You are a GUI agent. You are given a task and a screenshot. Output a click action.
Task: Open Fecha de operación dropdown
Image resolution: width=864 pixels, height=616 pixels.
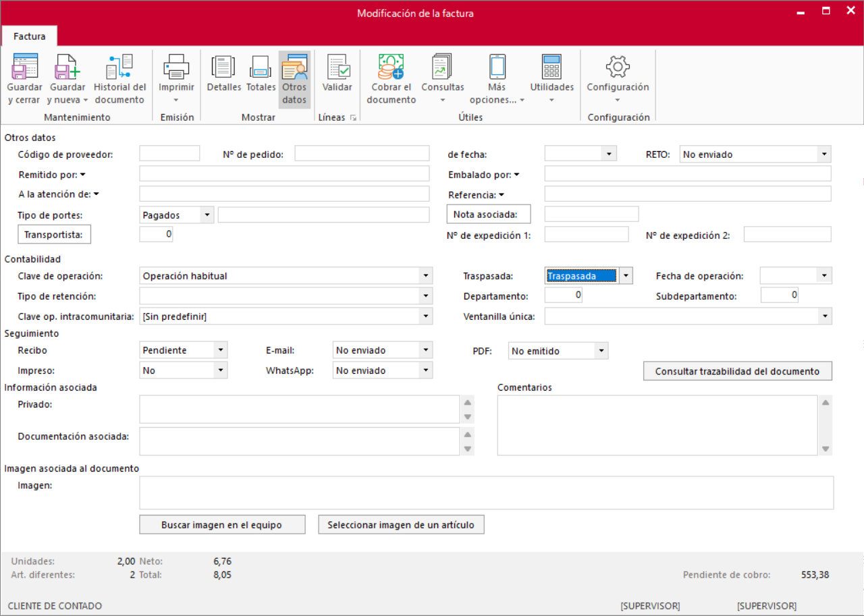click(x=825, y=276)
